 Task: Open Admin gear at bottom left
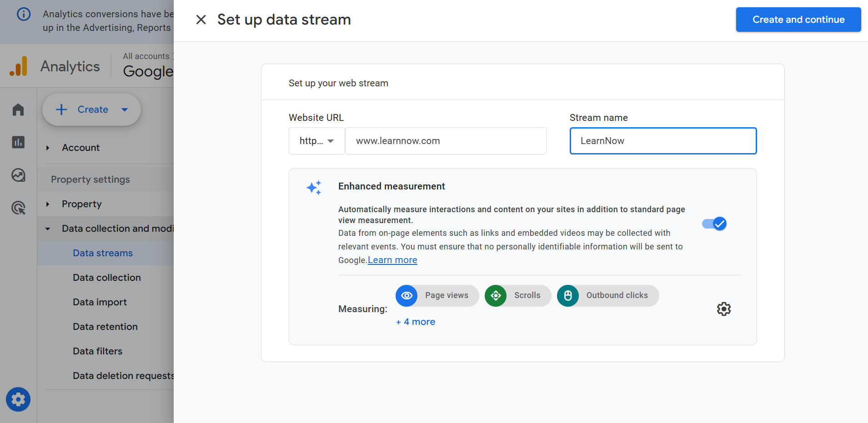click(18, 399)
